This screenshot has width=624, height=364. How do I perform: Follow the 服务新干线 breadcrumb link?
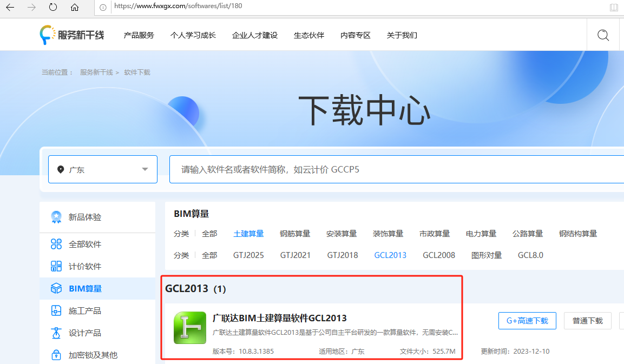coord(96,72)
